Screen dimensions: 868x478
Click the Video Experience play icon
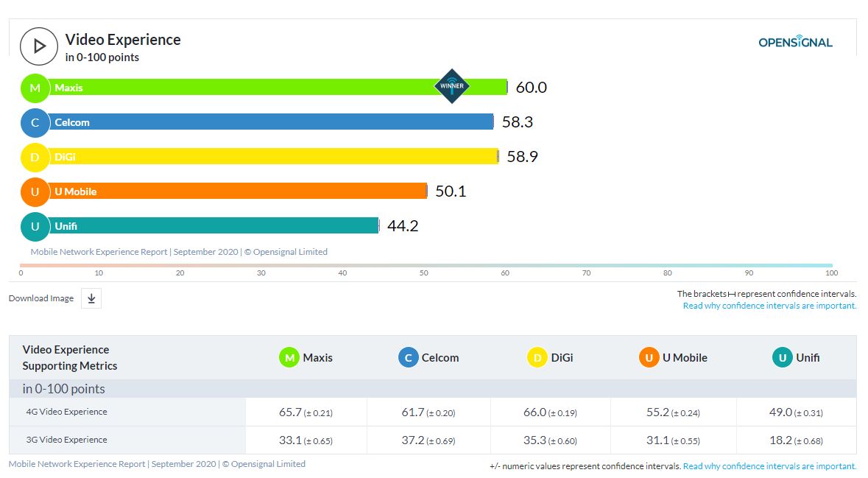coord(38,46)
